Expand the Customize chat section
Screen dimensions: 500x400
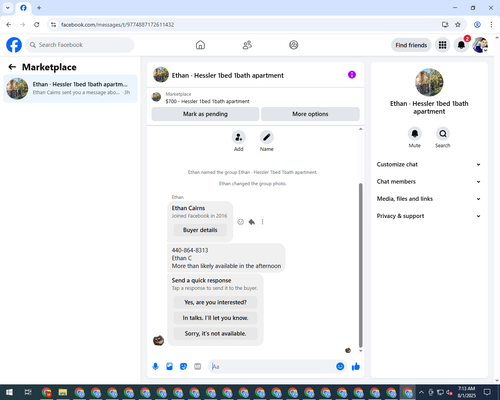click(x=429, y=164)
